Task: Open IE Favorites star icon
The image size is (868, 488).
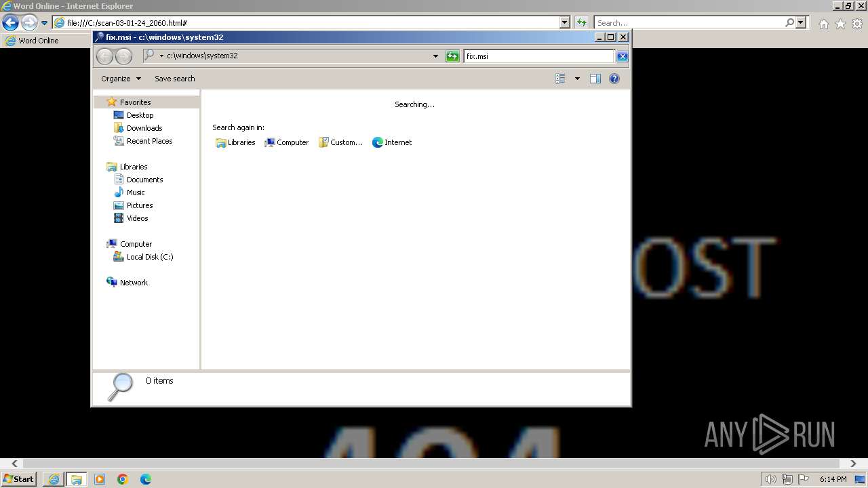Action: coord(840,24)
